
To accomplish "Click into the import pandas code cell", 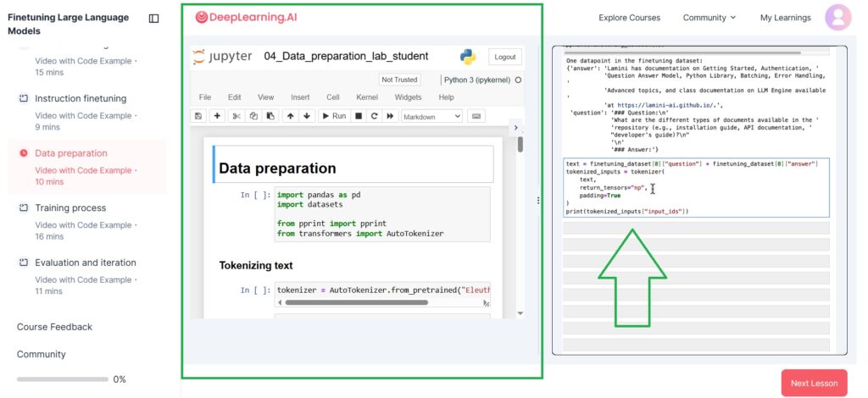I will (382, 214).
